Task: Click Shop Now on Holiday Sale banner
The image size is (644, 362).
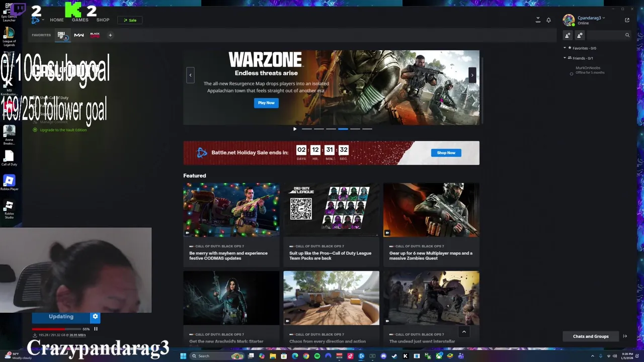Action: (446, 153)
